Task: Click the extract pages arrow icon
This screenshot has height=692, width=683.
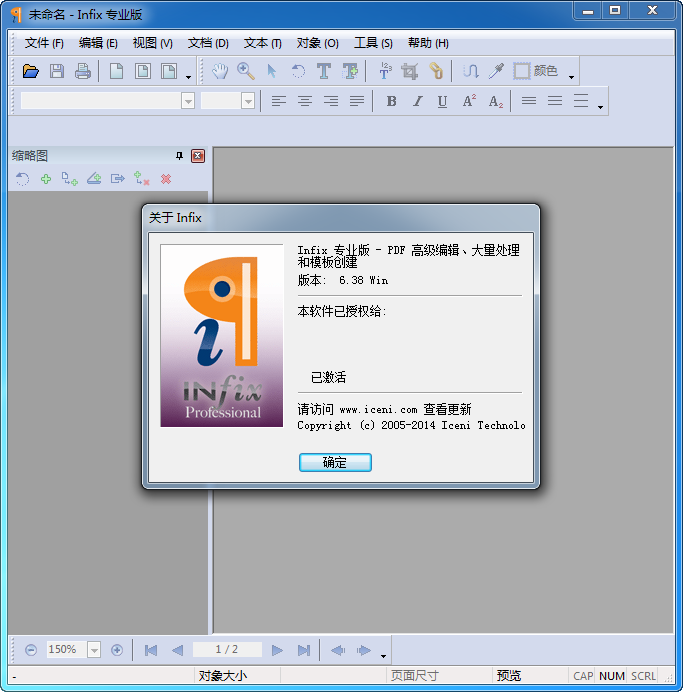Action: tap(117, 179)
